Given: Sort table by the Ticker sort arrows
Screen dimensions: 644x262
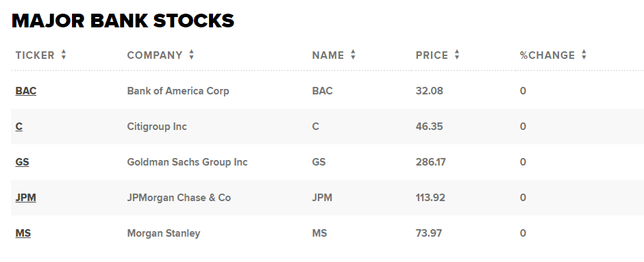Looking at the screenshot, I should (x=63, y=55).
